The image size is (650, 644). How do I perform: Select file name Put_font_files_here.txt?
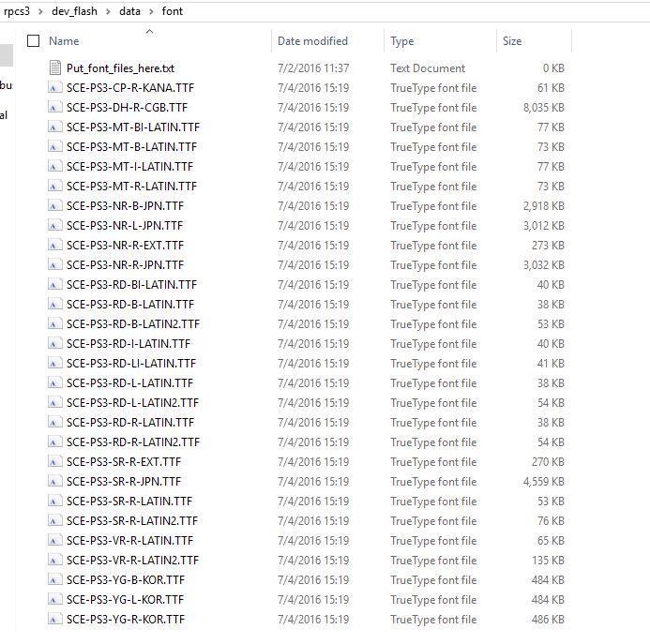click(x=120, y=68)
